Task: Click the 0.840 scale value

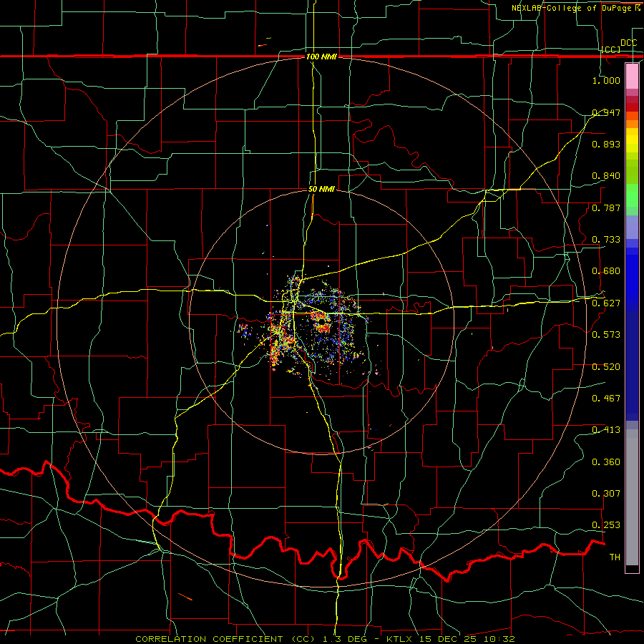Action: pos(606,176)
